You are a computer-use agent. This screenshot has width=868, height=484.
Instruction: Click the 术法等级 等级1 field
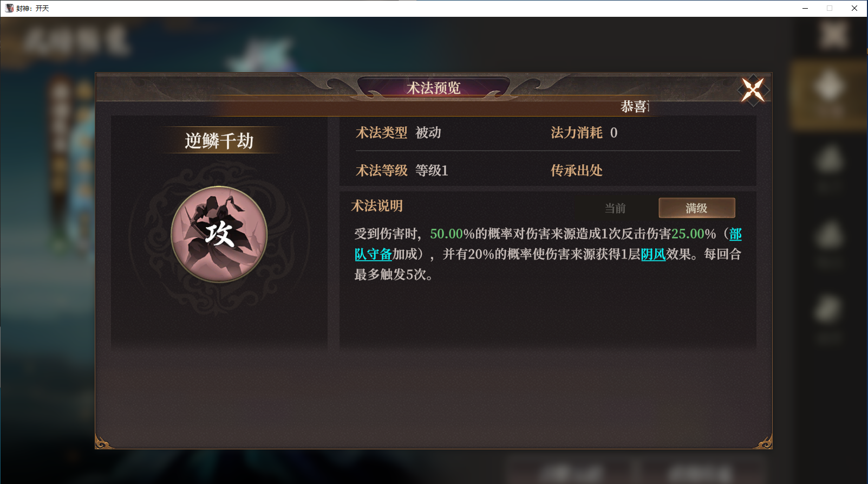point(402,171)
